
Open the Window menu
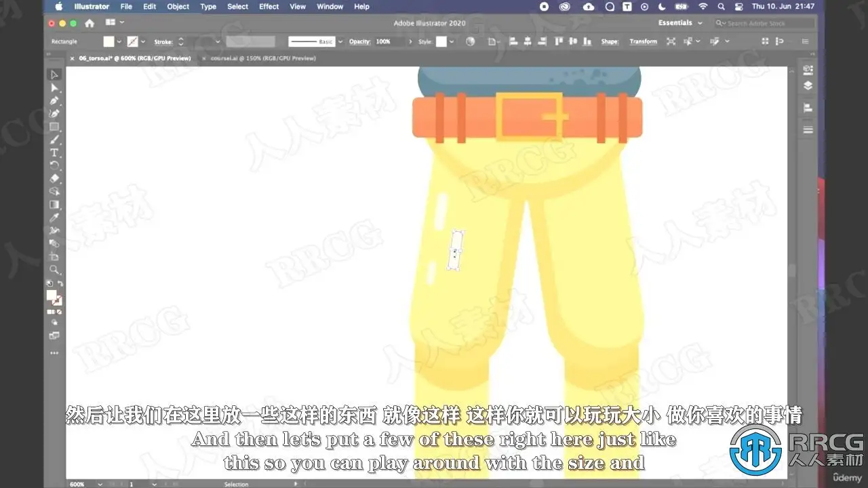click(330, 7)
